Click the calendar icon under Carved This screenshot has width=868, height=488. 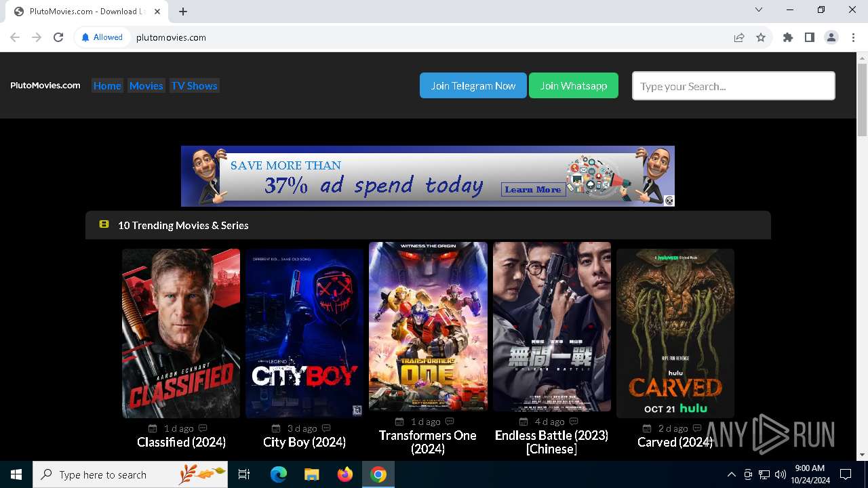(647, 428)
